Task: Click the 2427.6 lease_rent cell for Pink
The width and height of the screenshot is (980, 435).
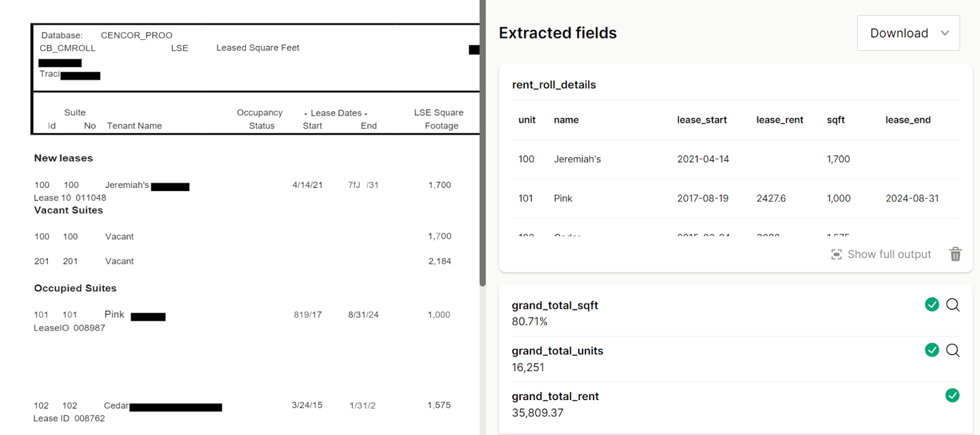Action: [771, 198]
